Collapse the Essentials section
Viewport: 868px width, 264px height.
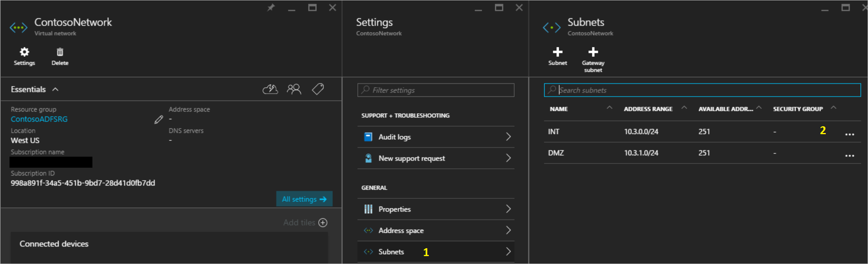[x=55, y=90]
